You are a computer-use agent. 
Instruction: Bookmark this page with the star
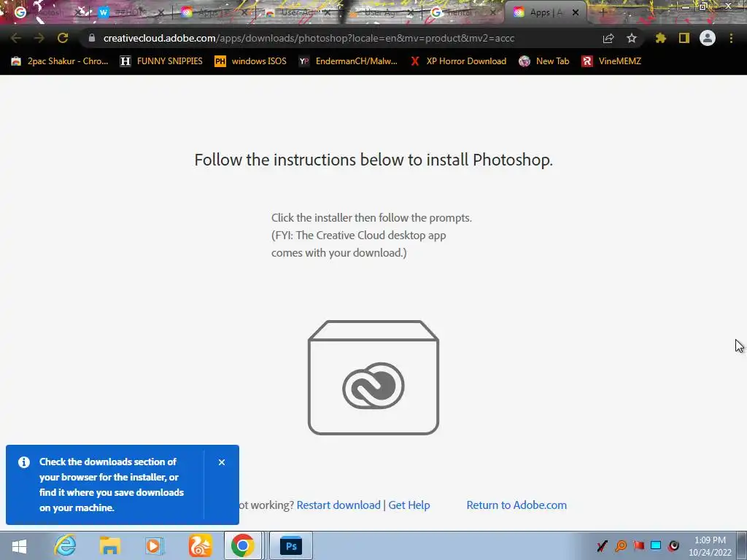click(x=632, y=39)
